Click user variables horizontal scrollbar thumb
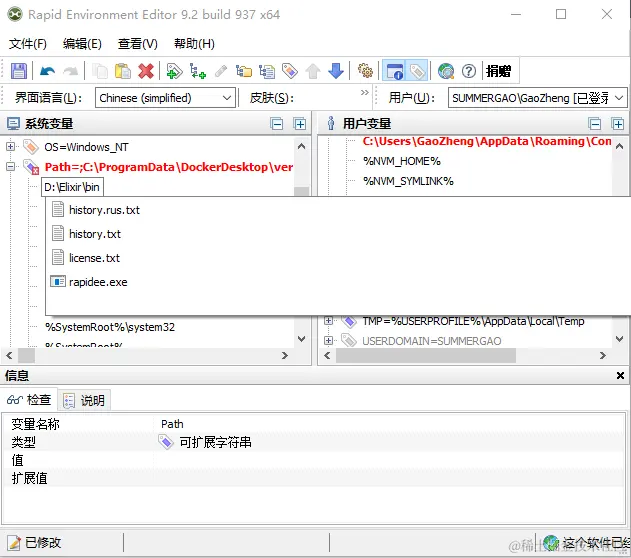631x558 pixels. [x=426, y=356]
